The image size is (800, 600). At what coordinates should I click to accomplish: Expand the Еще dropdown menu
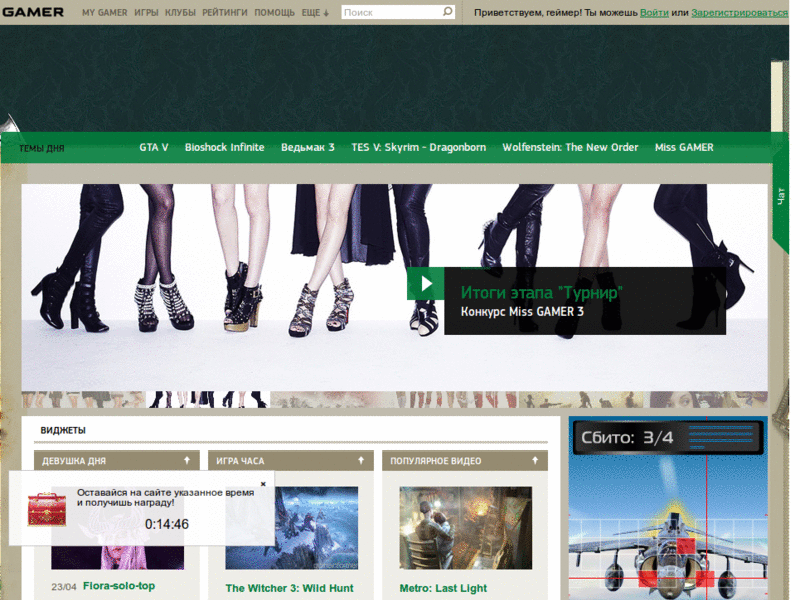315,12
